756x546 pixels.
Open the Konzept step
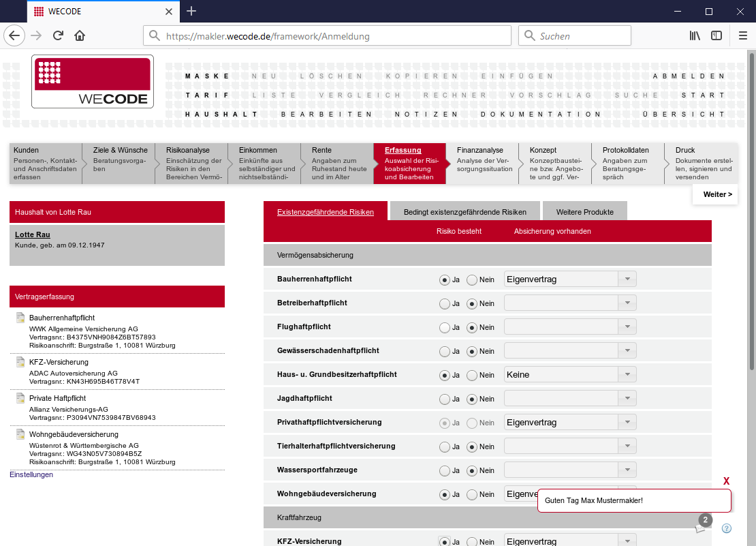point(555,164)
